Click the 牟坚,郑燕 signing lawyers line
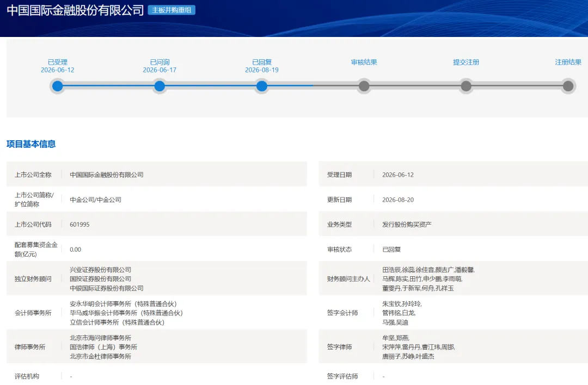Viewport: 588px width, 385px height. 396,338
